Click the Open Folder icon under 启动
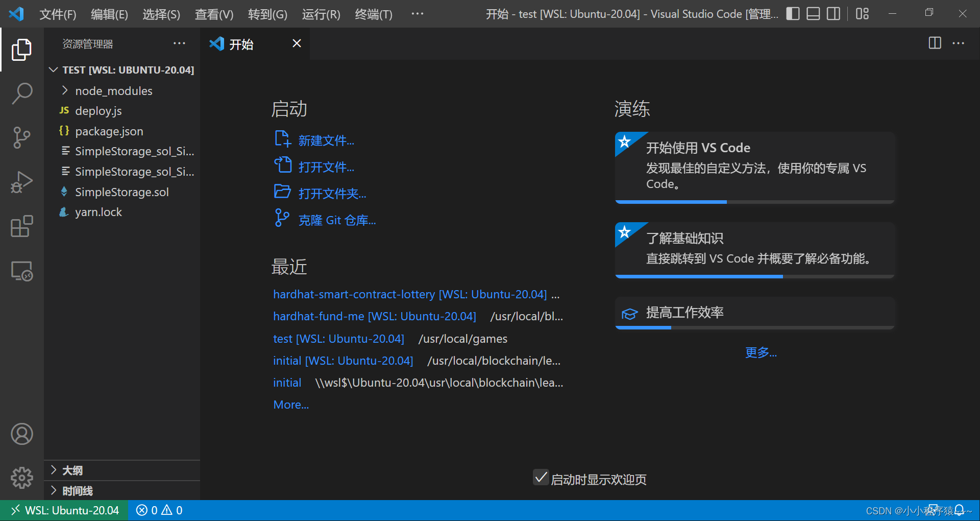This screenshot has width=980, height=521. coord(282,192)
